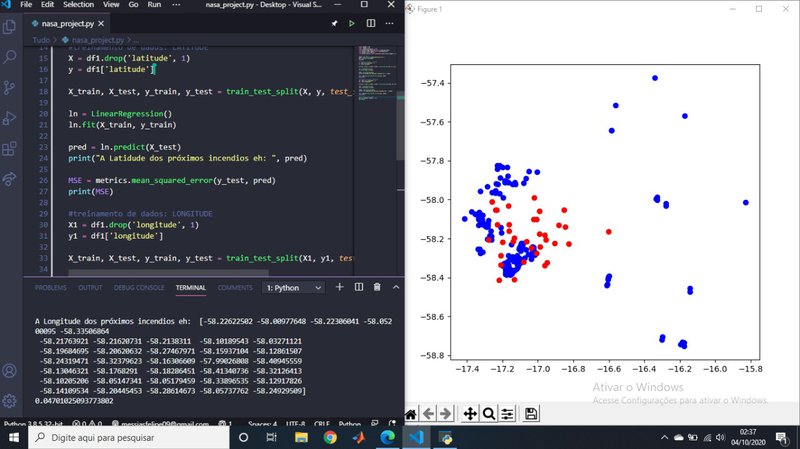Click line number 23 in the gutter

click(43, 147)
